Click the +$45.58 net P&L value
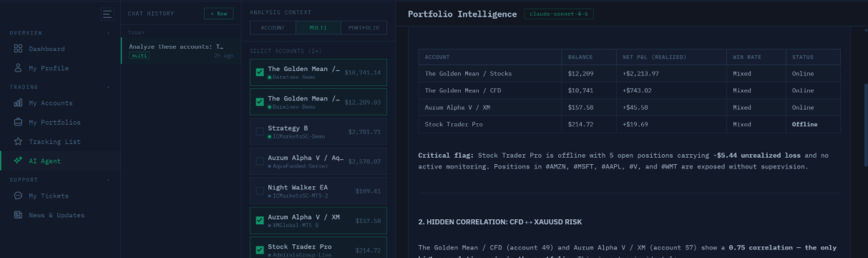 pyautogui.click(x=635, y=107)
